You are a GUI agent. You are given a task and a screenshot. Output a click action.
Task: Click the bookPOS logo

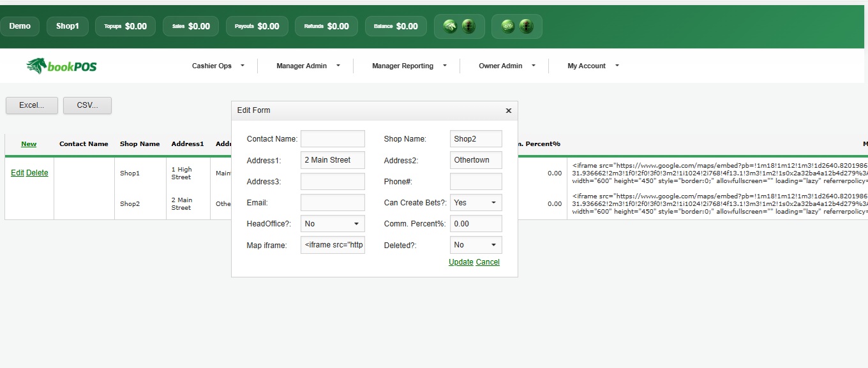tap(62, 66)
